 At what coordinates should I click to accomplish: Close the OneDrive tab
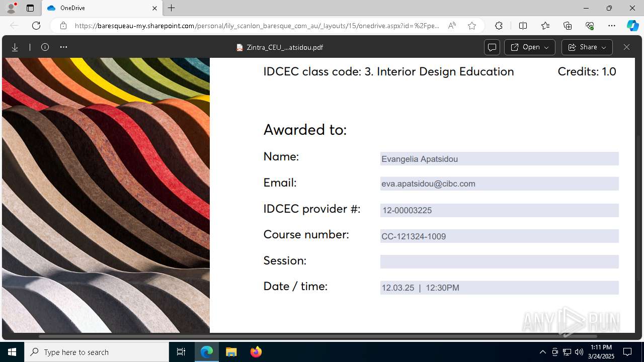click(154, 8)
